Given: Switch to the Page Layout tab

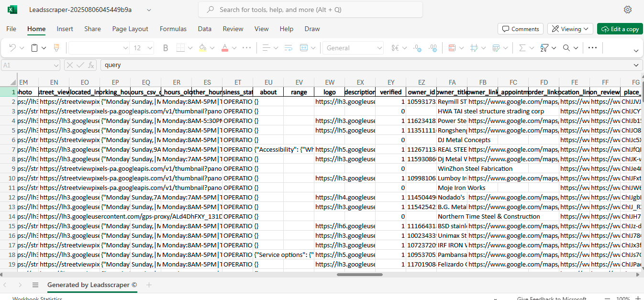Looking at the screenshot, I should 130,29.
